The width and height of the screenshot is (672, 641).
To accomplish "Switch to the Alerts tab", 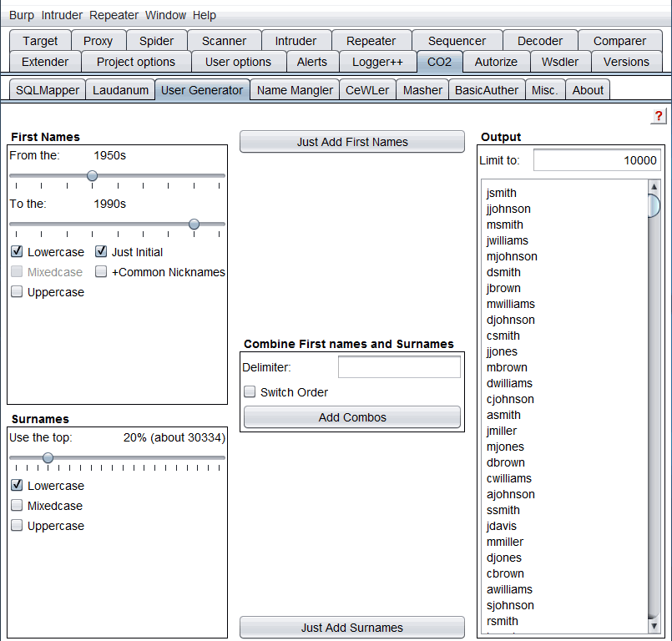I will [312, 62].
